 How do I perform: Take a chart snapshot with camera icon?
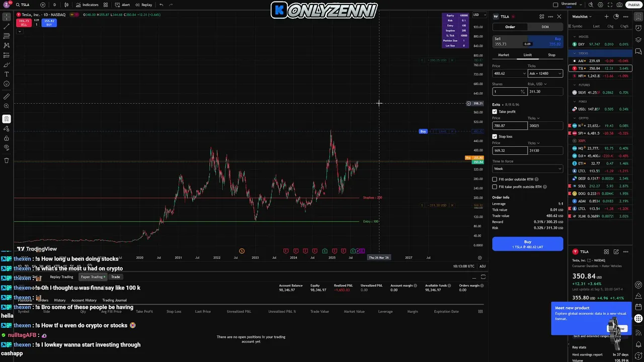click(x=619, y=5)
